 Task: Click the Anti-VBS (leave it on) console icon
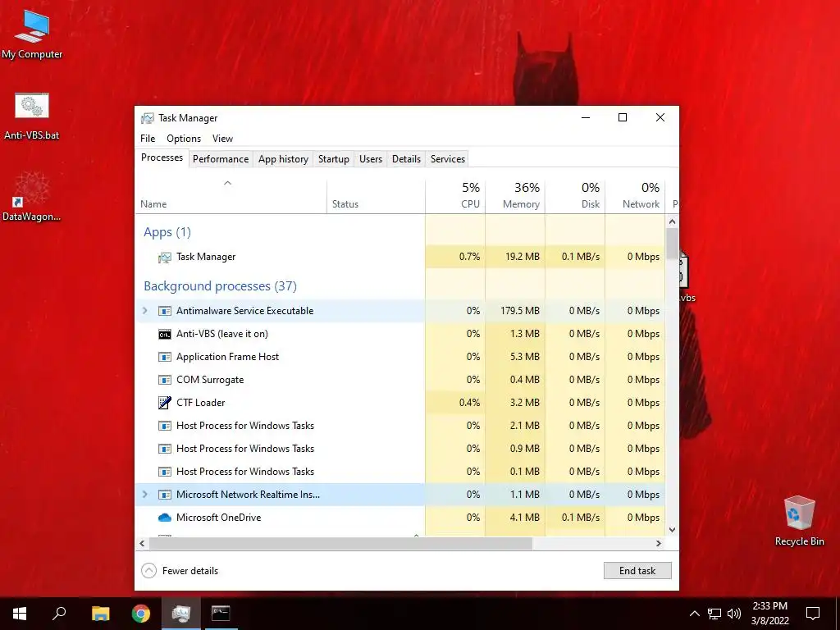pos(164,334)
